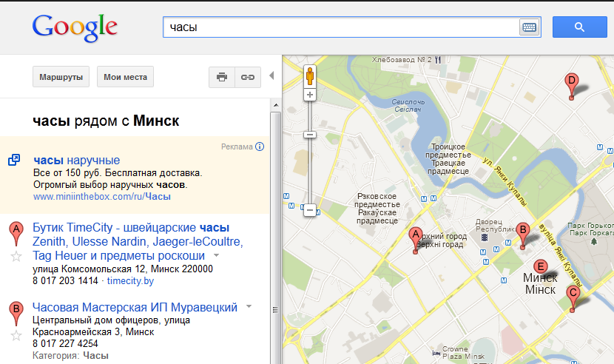Expand options arrow for Бутик TimeCity
This screenshot has height=364, width=614.
click(x=216, y=255)
